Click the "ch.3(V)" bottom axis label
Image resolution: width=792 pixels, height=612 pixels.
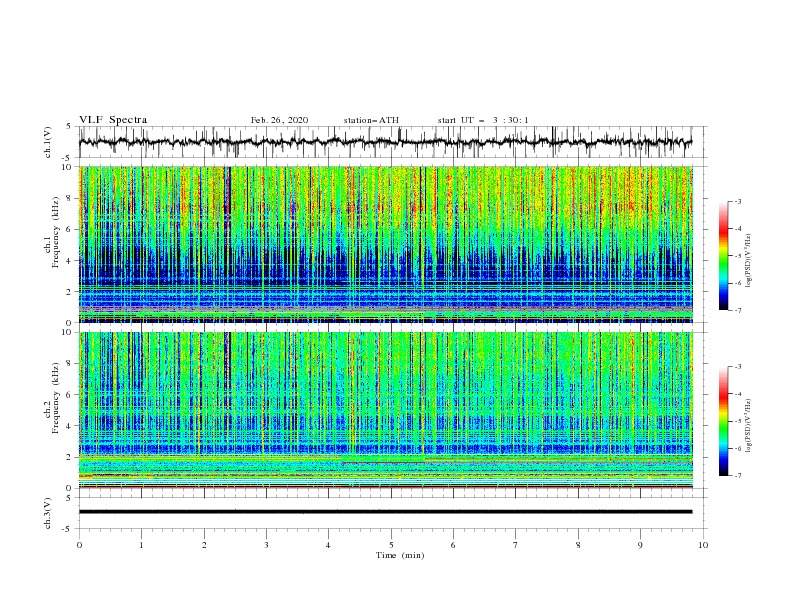[x=48, y=513]
